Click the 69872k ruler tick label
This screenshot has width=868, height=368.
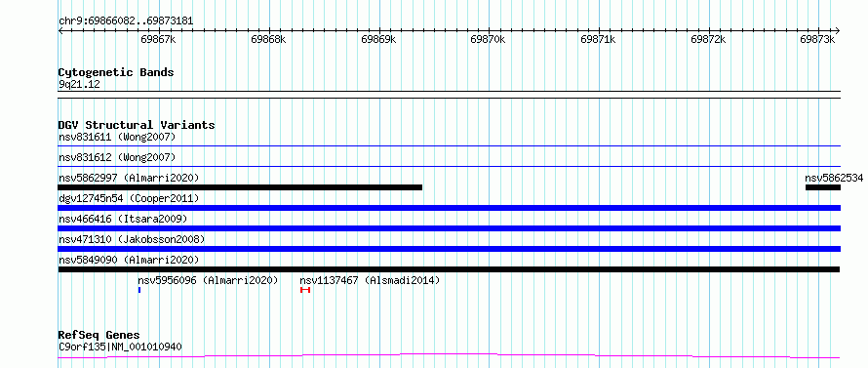[709, 39]
